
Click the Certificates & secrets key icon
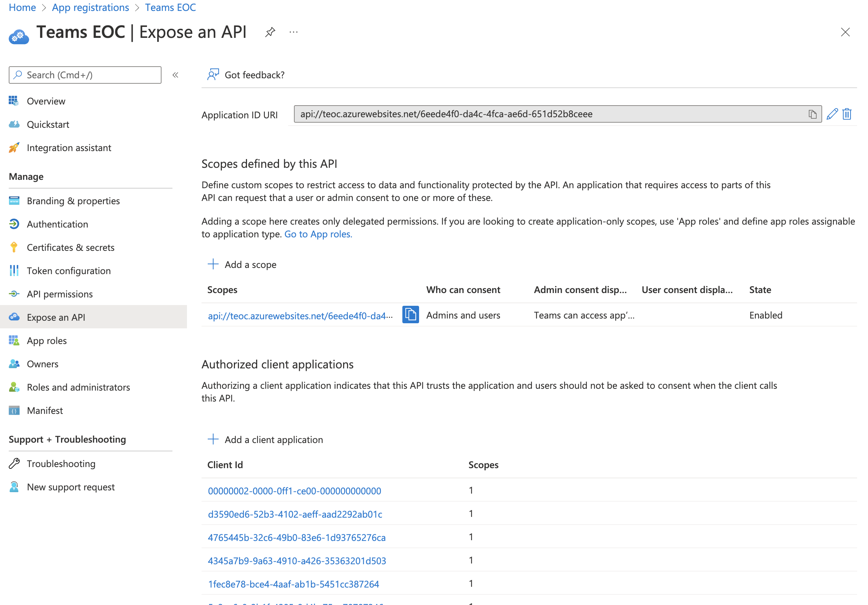pyautogui.click(x=14, y=247)
